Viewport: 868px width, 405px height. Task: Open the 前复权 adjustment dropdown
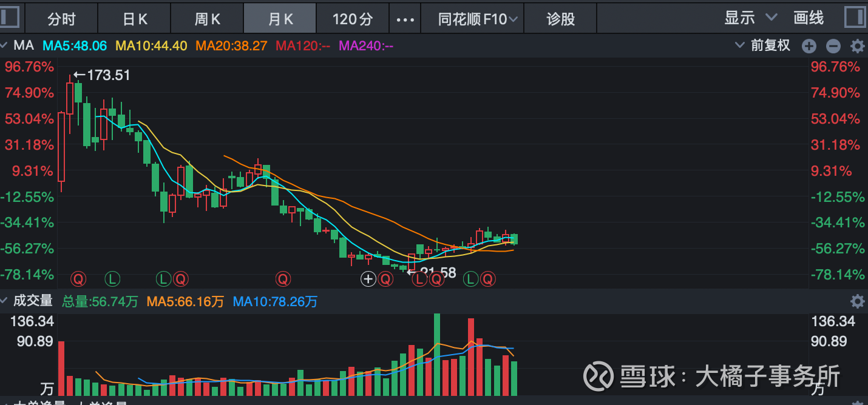[764, 45]
